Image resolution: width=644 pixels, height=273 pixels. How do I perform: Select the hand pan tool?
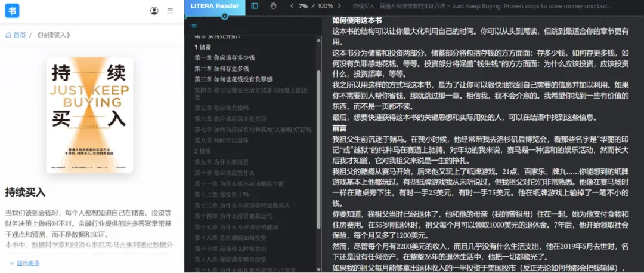coord(274,6)
